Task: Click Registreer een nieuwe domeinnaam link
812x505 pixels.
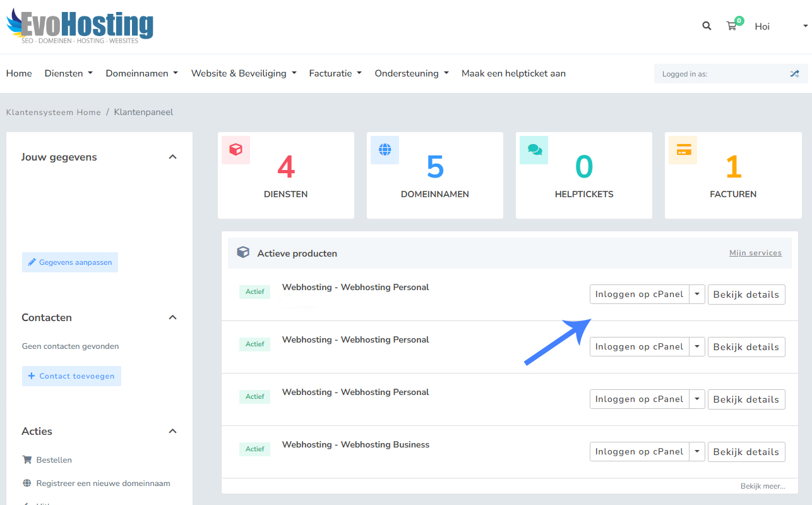Action: click(103, 484)
